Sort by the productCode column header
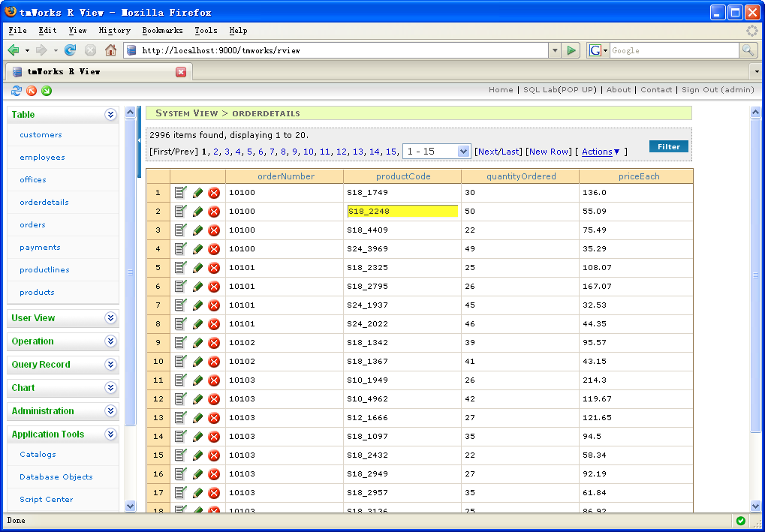 click(403, 176)
